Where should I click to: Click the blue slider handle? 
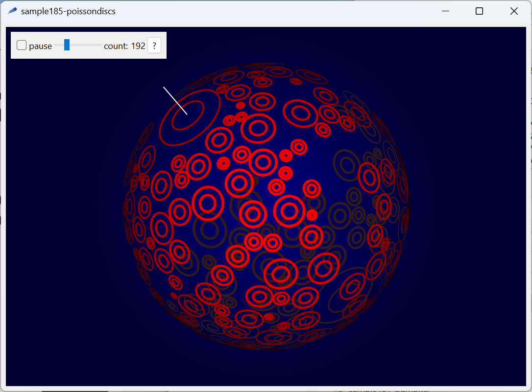click(x=67, y=45)
